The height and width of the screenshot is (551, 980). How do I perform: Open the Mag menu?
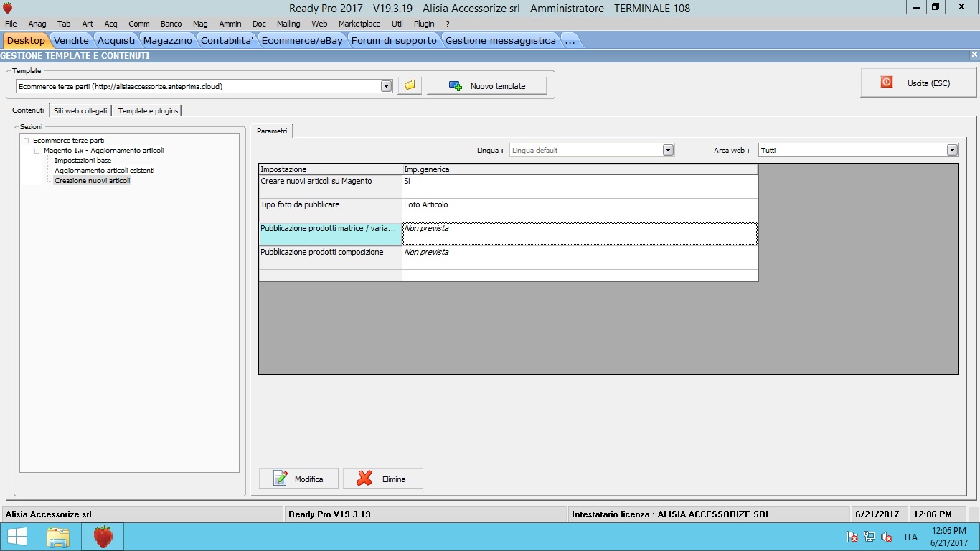(x=200, y=24)
